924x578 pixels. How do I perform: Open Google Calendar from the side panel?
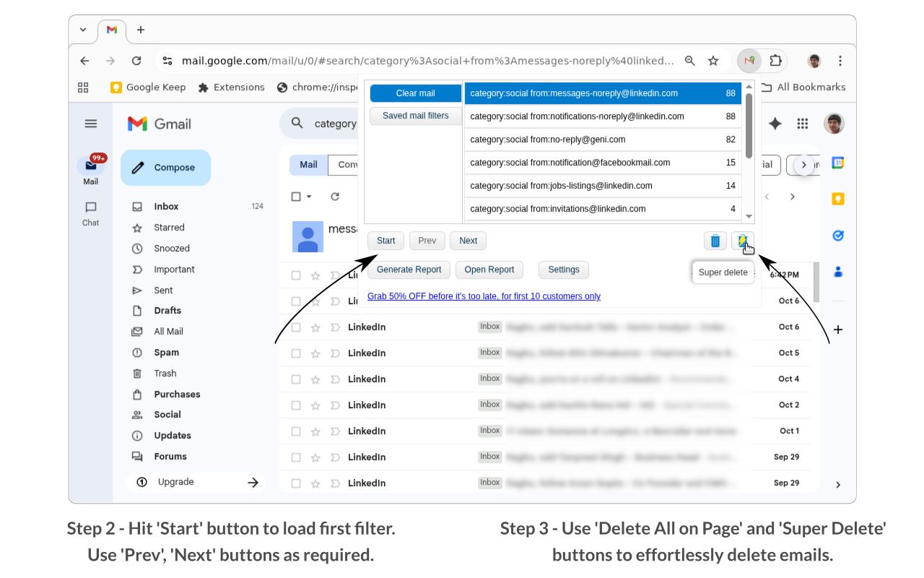[837, 163]
